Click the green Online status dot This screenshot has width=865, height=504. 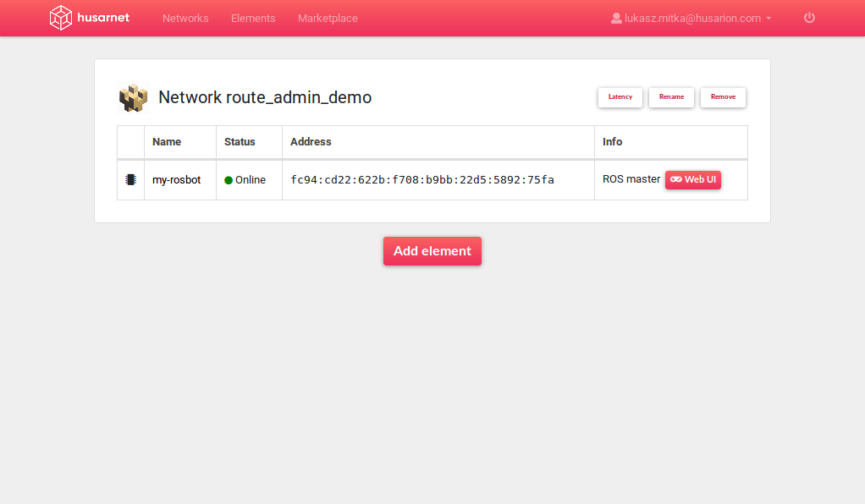(229, 180)
